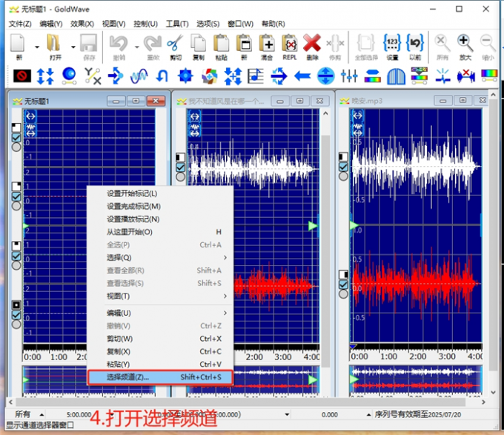Toggle first channel checkbox in 无标题1 window
Screen dimensions: 504x435
coord(16,138)
